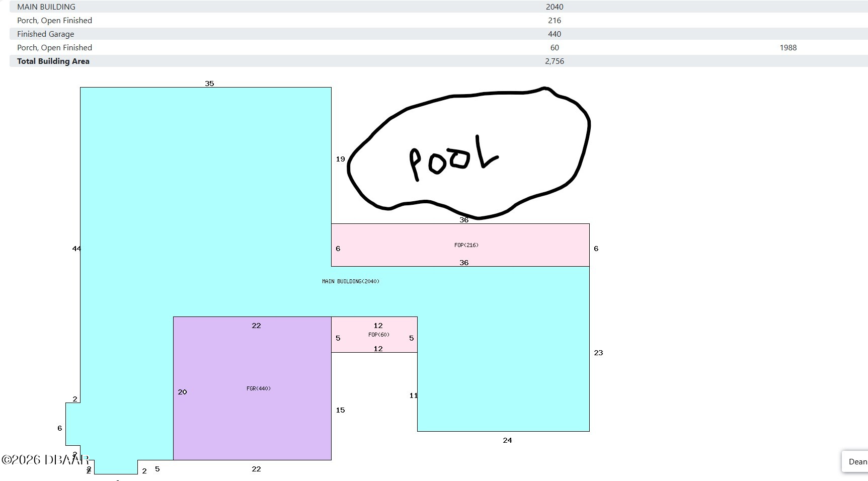Screen dimensions: 868x481
Task: Click the partially visible Dean button
Action: point(855,461)
